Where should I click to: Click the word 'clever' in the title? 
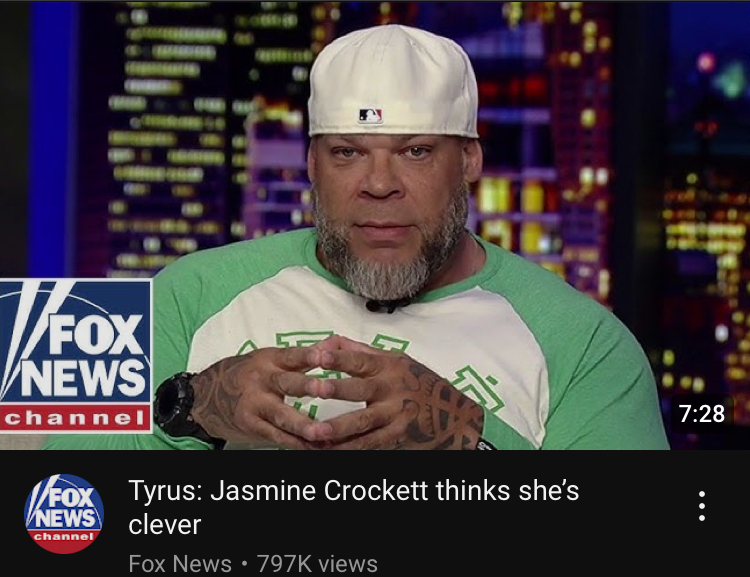coord(165,525)
